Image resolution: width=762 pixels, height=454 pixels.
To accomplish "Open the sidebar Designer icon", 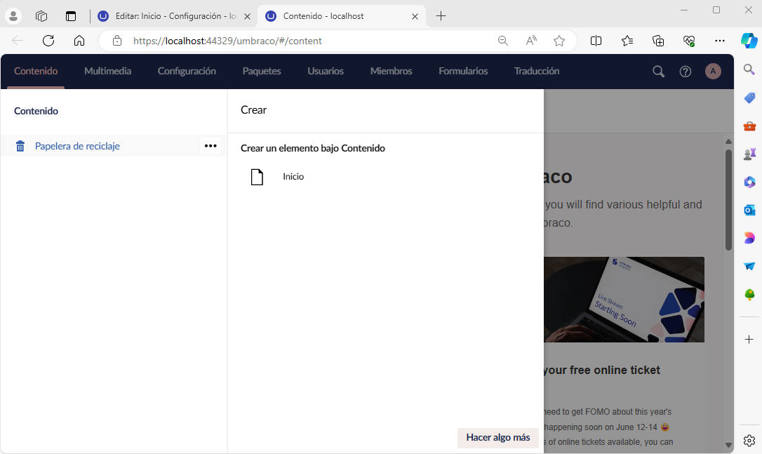I will tap(749, 238).
